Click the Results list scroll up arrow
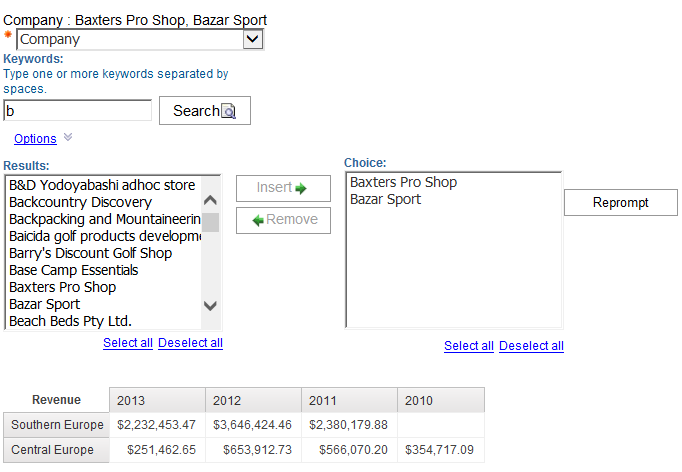682x472 pixels. pos(211,200)
